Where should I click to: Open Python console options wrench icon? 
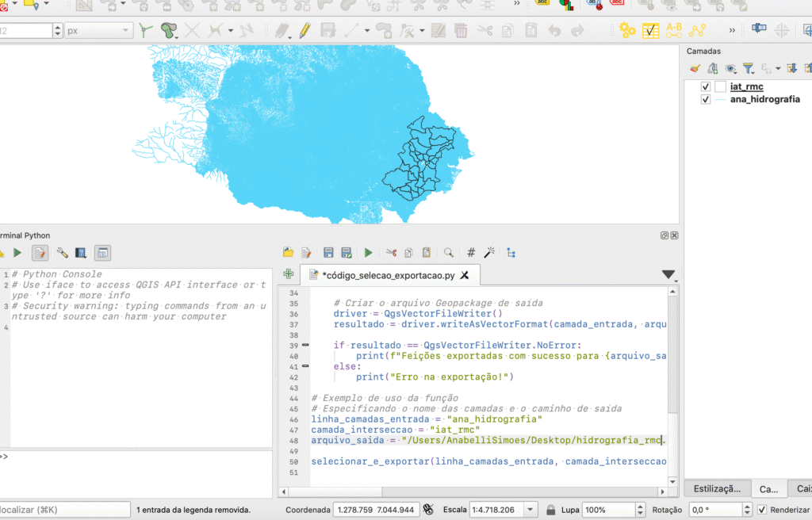62,253
